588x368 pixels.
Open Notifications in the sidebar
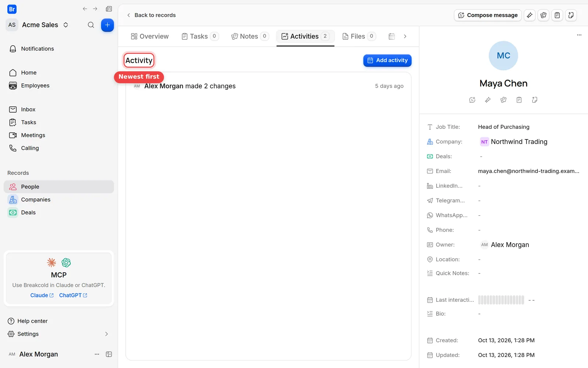(59, 49)
